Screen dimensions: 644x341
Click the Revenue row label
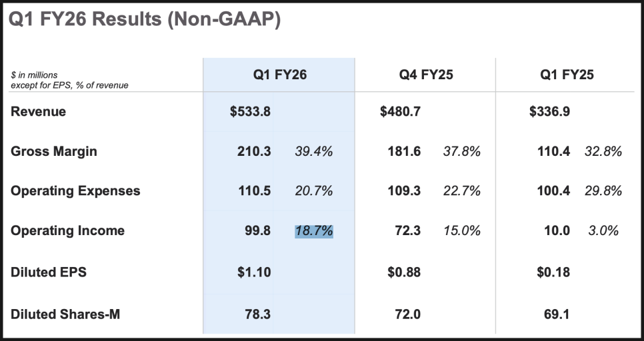coord(38,112)
